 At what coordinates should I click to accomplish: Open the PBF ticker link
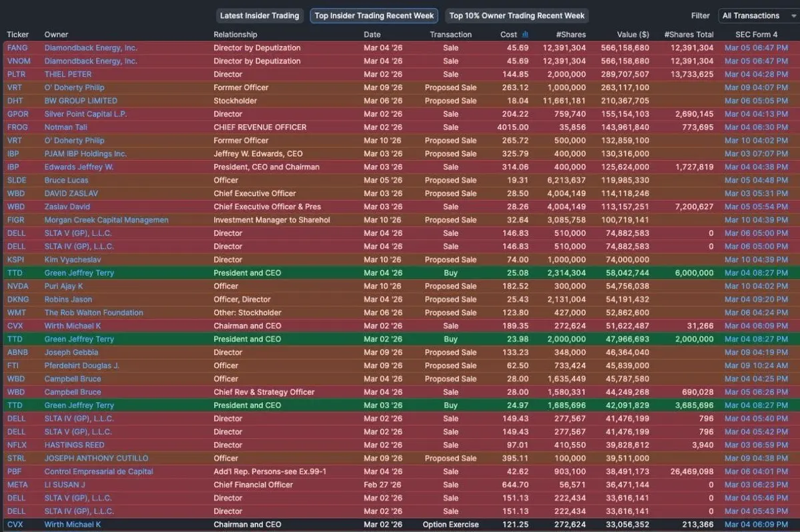click(14, 472)
